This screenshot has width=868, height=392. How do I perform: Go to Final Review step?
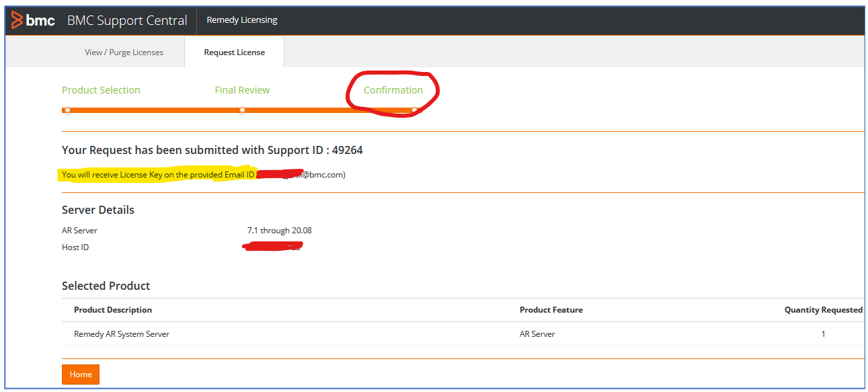click(x=242, y=90)
